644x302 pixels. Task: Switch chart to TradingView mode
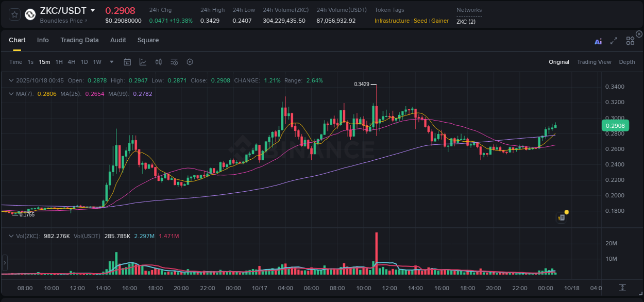click(594, 62)
